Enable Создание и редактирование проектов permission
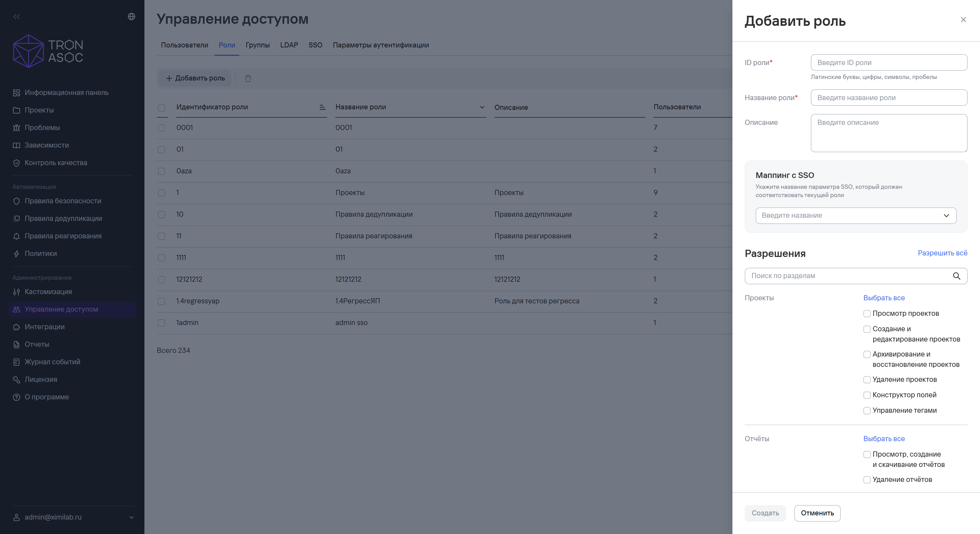The width and height of the screenshot is (980, 534). (x=867, y=329)
